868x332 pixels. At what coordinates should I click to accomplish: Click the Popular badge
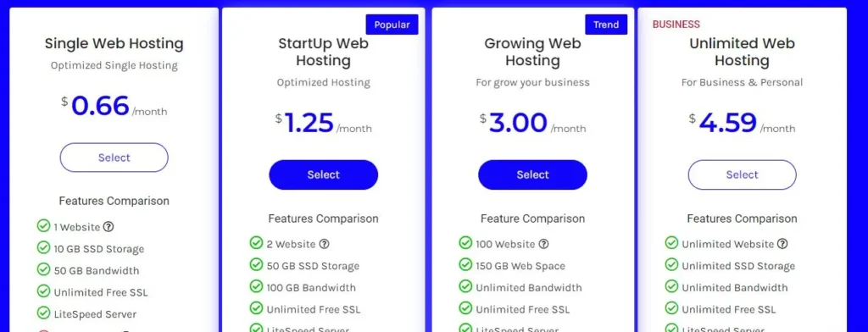tap(392, 25)
